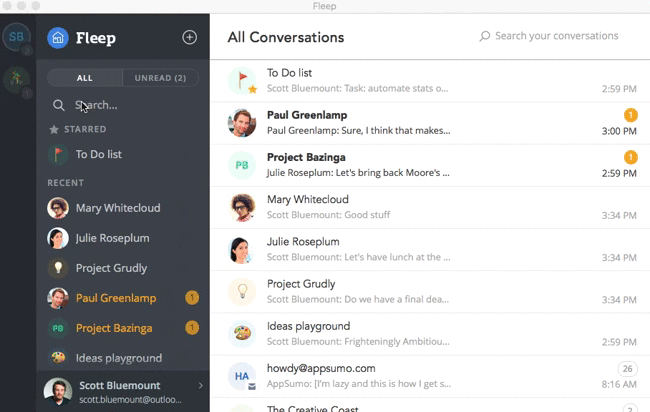
Task: Click the Fleep home icon
Action: (58, 38)
